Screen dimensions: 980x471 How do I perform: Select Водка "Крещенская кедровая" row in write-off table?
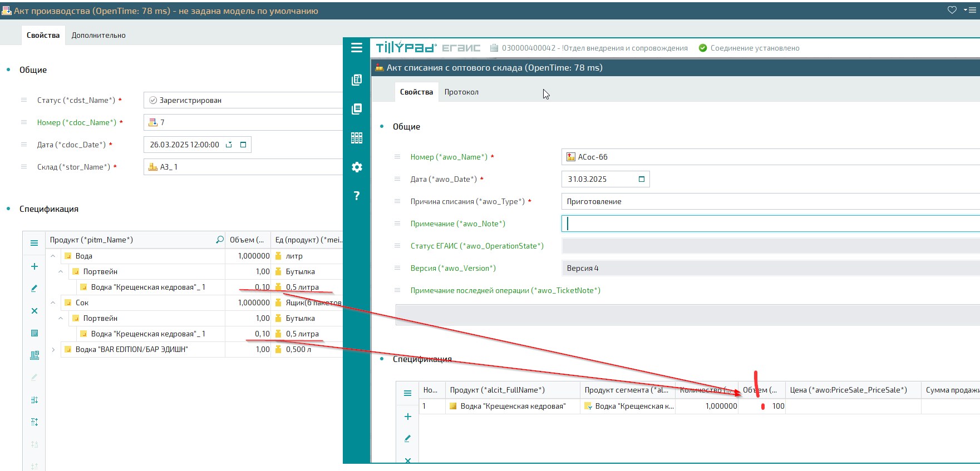click(513, 406)
